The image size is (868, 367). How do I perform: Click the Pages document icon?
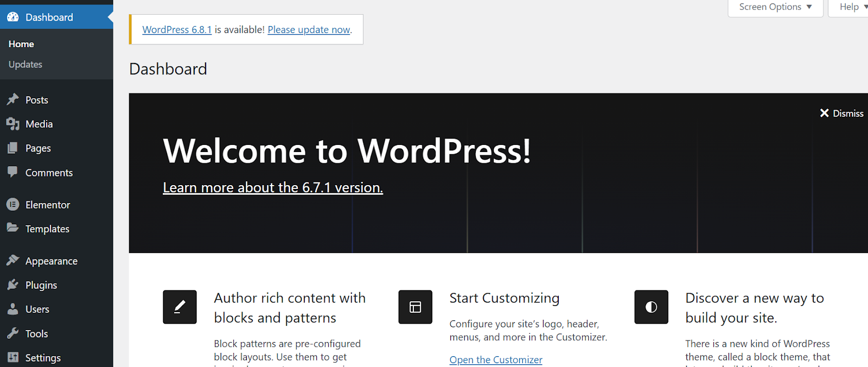(13, 148)
